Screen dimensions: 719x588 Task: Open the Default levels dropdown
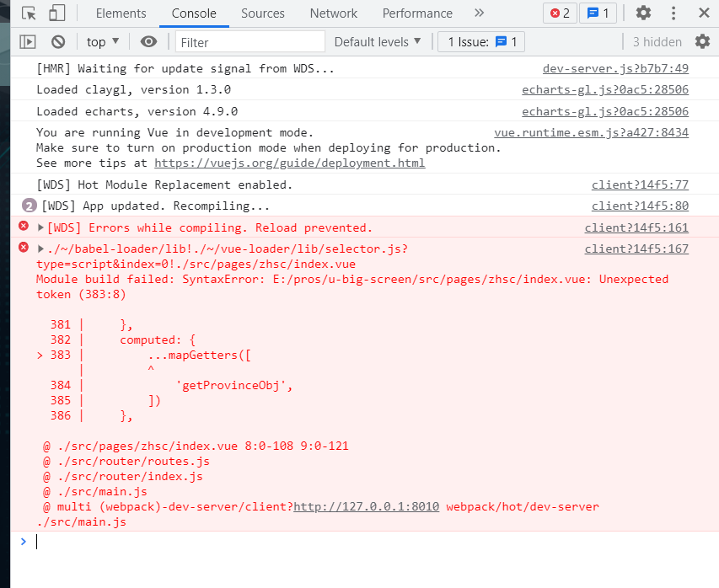(378, 42)
